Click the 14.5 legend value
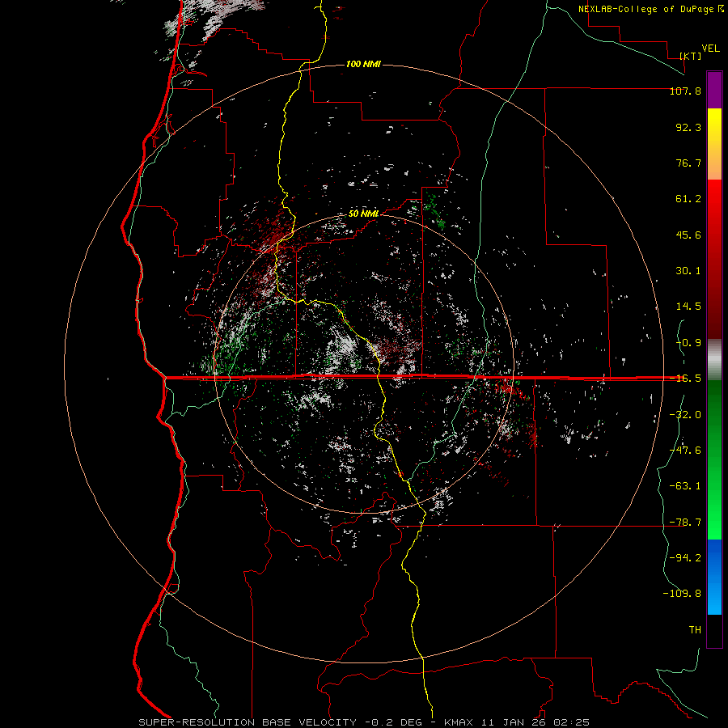Image resolution: width=728 pixels, height=728 pixels. (x=688, y=307)
